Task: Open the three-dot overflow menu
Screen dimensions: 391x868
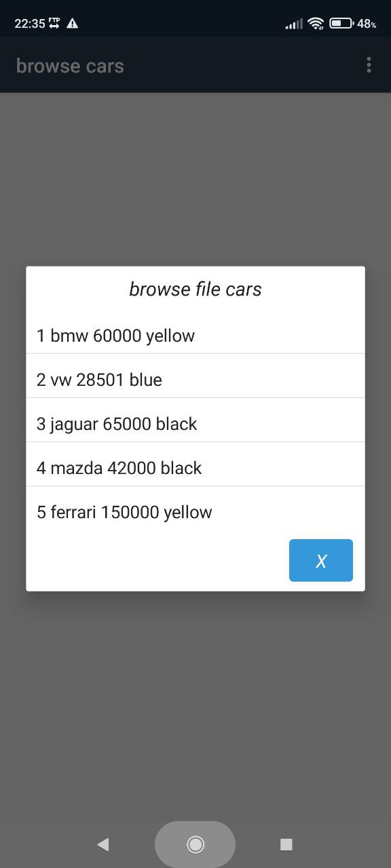Action: pos(369,65)
